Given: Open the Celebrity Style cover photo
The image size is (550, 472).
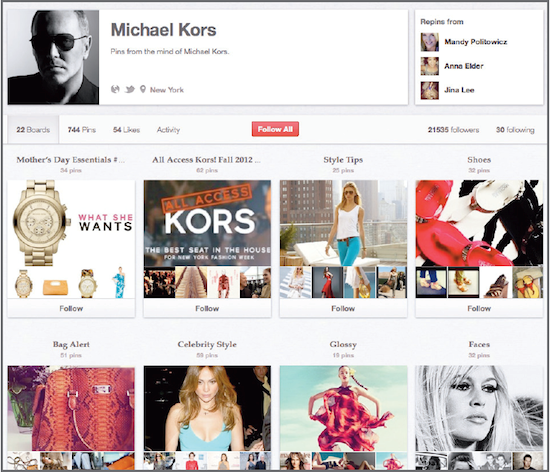Looking at the screenshot, I should click(207, 408).
